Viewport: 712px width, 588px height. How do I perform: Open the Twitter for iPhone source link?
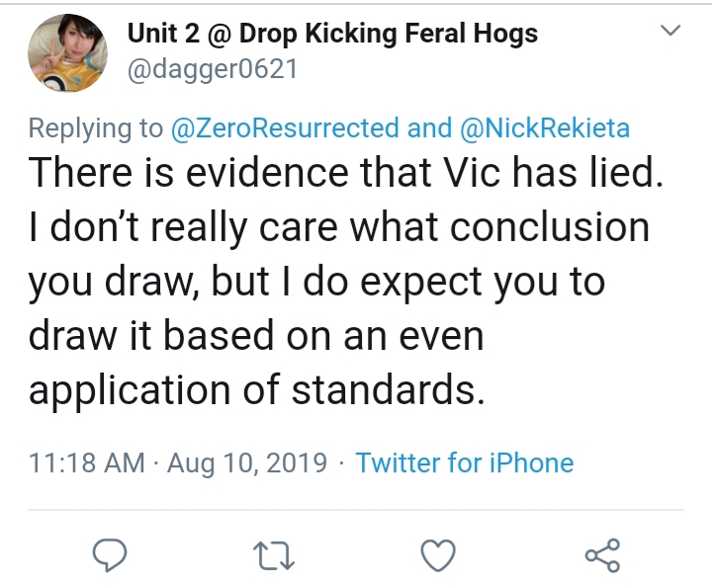[x=465, y=462]
